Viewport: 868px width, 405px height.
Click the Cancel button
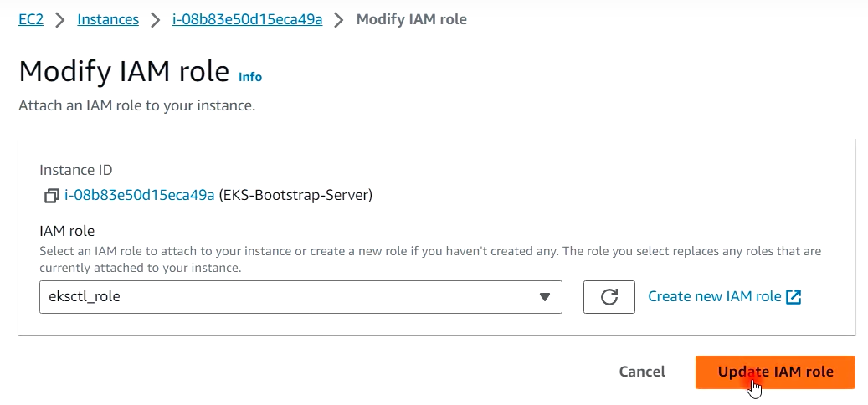pos(642,372)
